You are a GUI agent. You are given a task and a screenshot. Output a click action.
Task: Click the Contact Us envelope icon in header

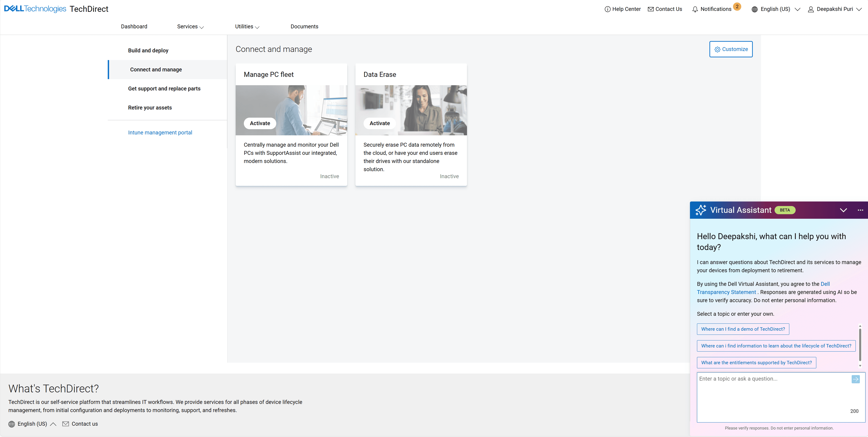651,10
